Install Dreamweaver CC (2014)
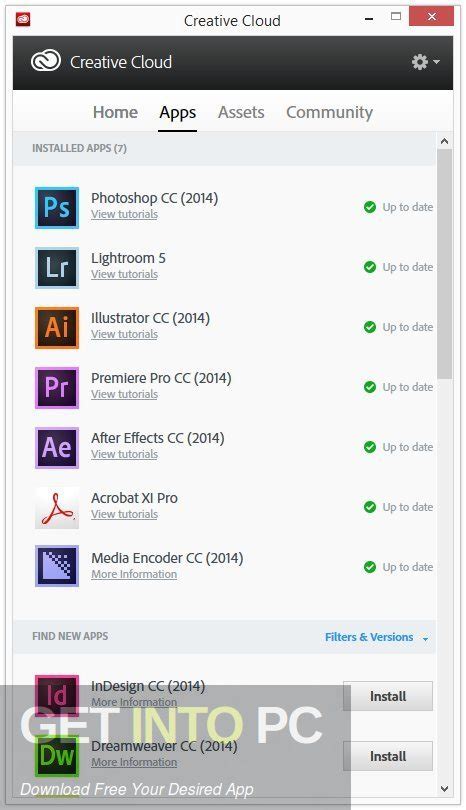The width and height of the screenshot is (466, 810). [388, 756]
